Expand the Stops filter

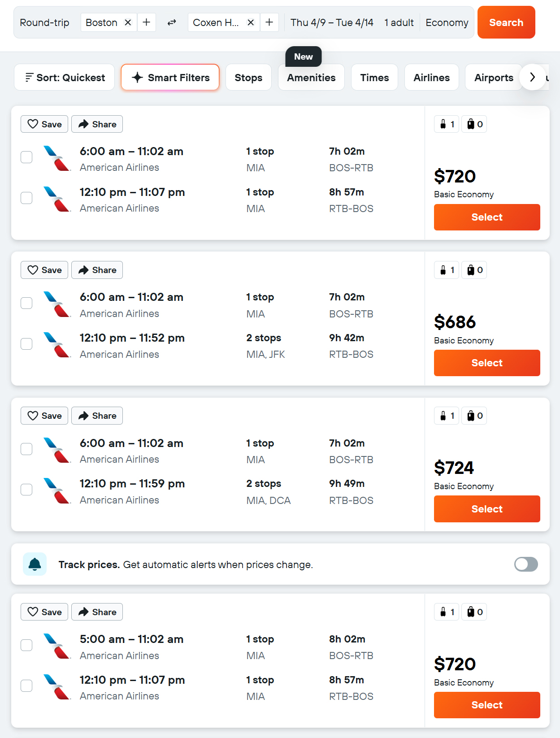pos(248,78)
